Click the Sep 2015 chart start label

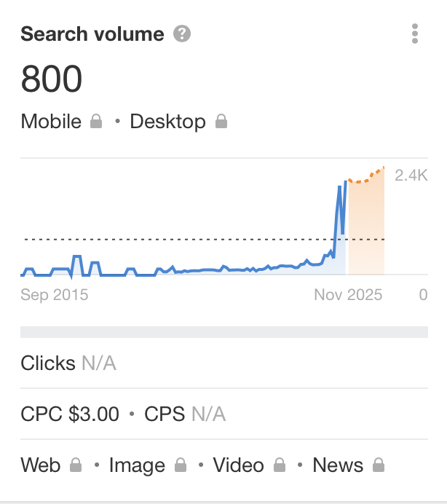pyautogui.click(x=55, y=295)
